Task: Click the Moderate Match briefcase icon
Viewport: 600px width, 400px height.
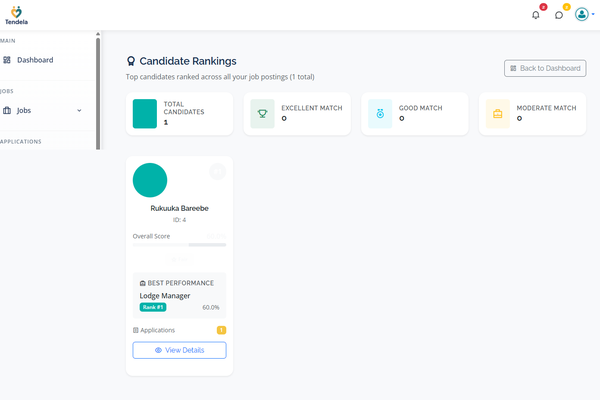Action: pyautogui.click(x=498, y=113)
